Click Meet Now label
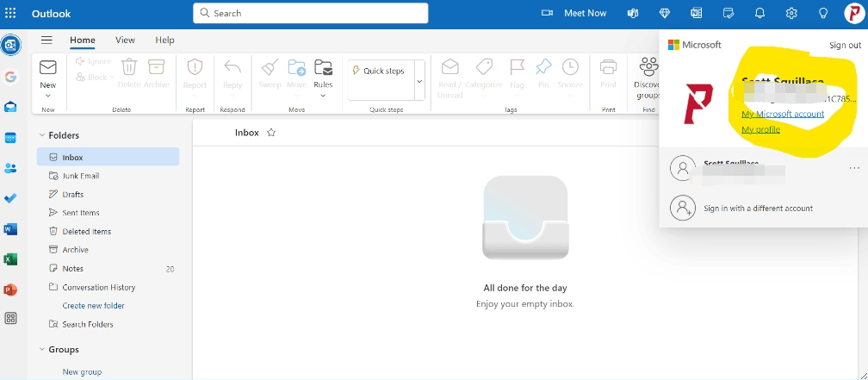This screenshot has width=868, height=380. 586,13
